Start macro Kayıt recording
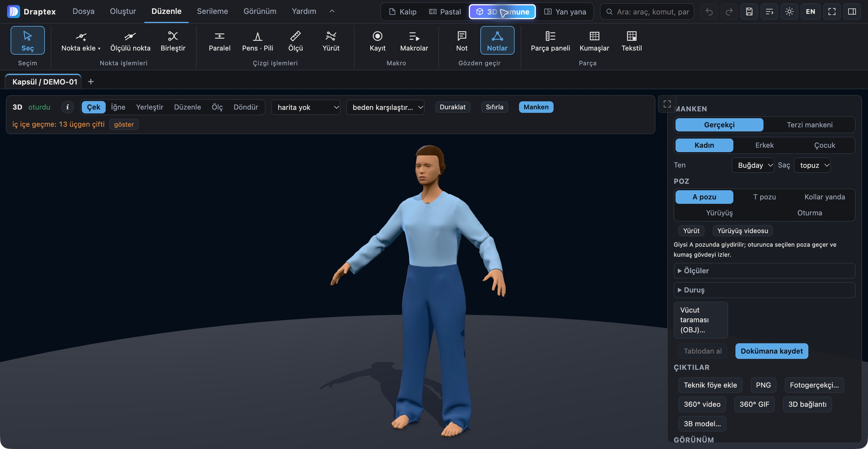The width and height of the screenshot is (868, 449). click(377, 40)
